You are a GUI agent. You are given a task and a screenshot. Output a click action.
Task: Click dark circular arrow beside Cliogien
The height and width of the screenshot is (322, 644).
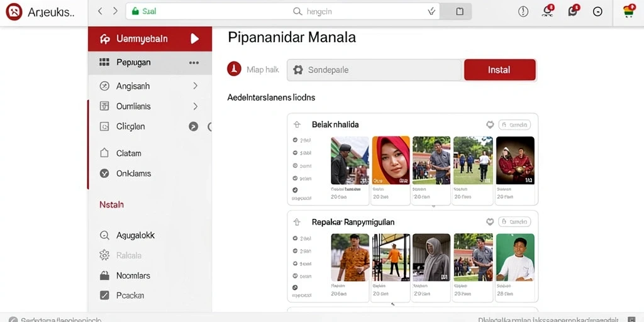point(194,126)
